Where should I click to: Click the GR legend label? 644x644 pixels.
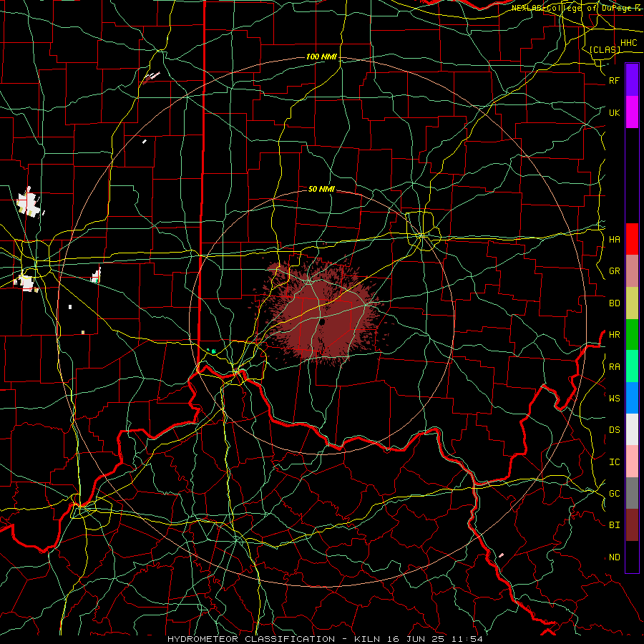pyautogui.click(x=614, y=271)
